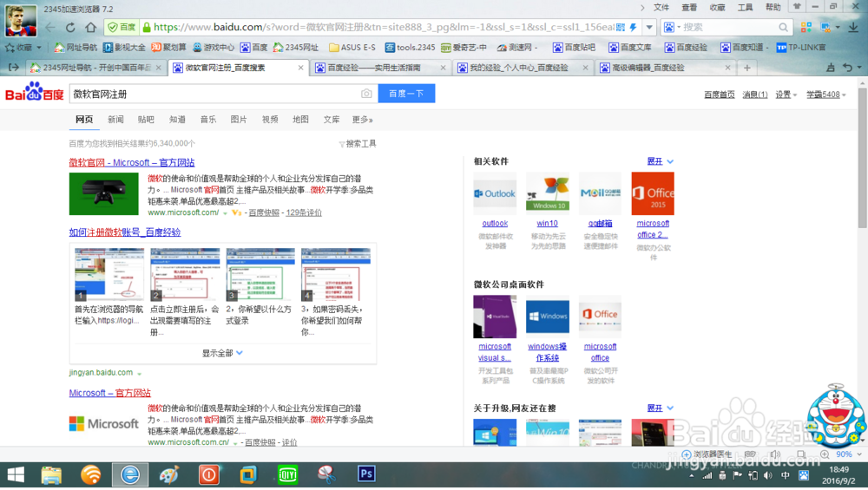Open the 查看 menu
Image resolution: width=868 pixels, height=490 pixels.
click(x=689, y=7)
